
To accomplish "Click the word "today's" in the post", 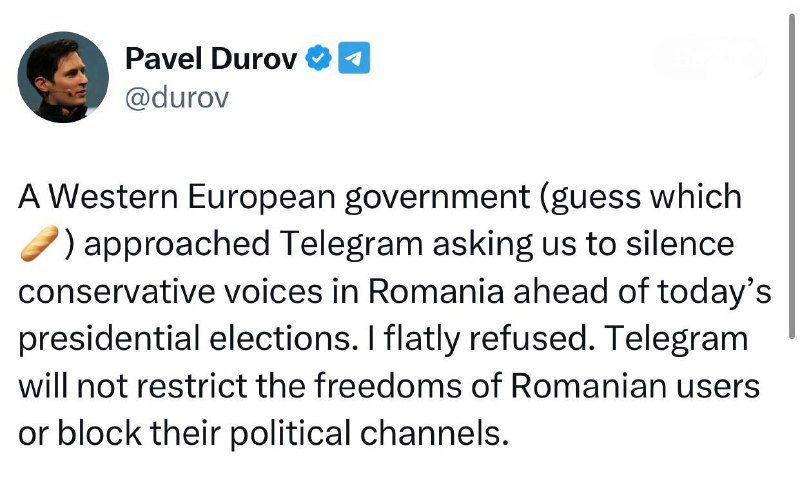I will 714,291.
